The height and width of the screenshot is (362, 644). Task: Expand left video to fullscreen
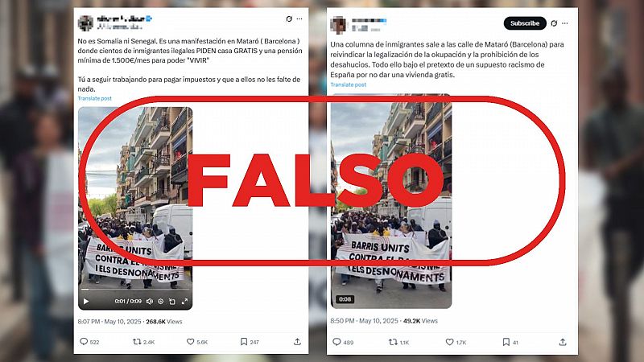(x=185, y=301)
